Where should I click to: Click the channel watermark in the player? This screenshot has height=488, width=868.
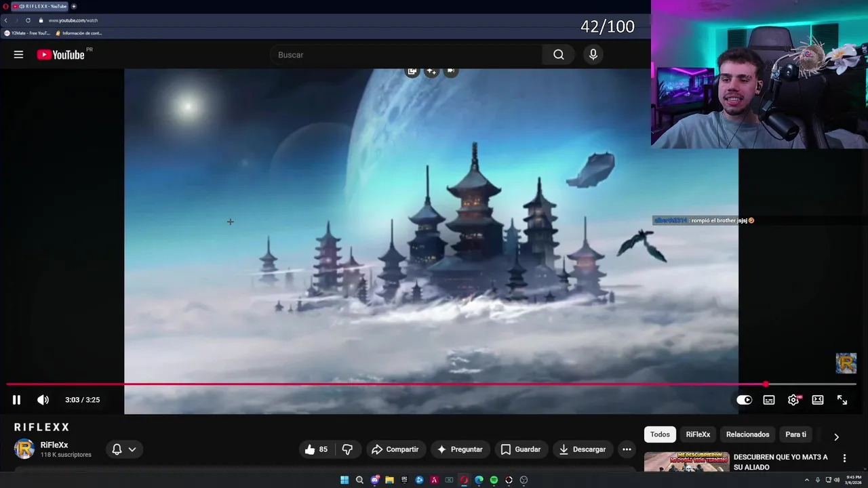coord(846,363)
